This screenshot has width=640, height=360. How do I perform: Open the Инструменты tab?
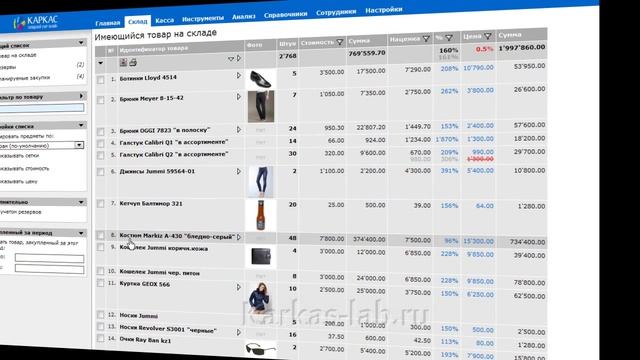click(x=203, y=19)
